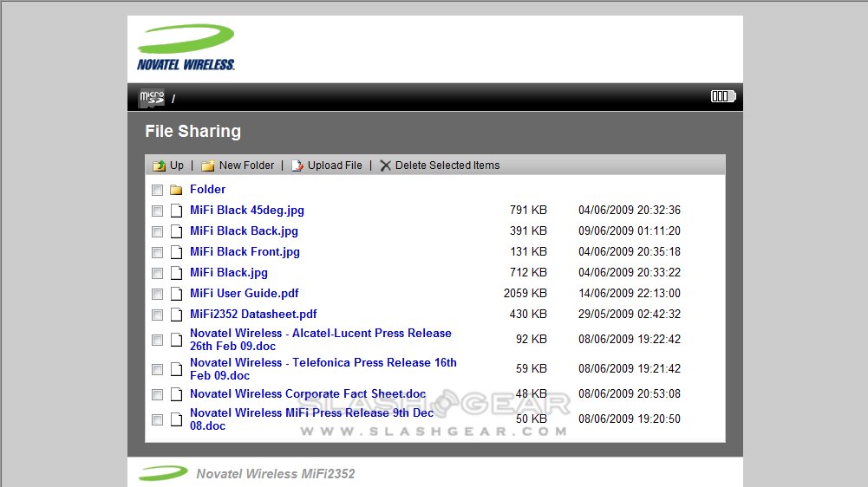Image resolution: width=868 pixels, height=487 pixels.
Task: Click the 430 KB file size
Action: click(x=528, y=314)
